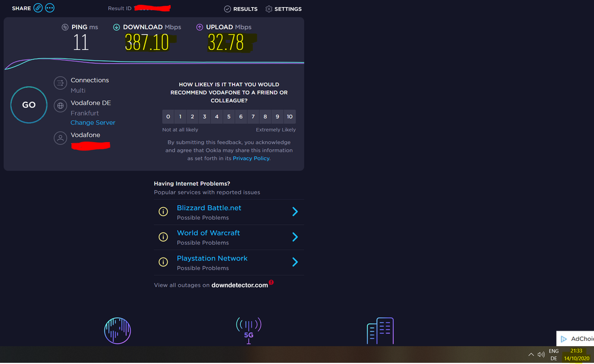Screen dimensions: 594x364
Task: Copy the share link icon
Action: [x=38, y=8]
